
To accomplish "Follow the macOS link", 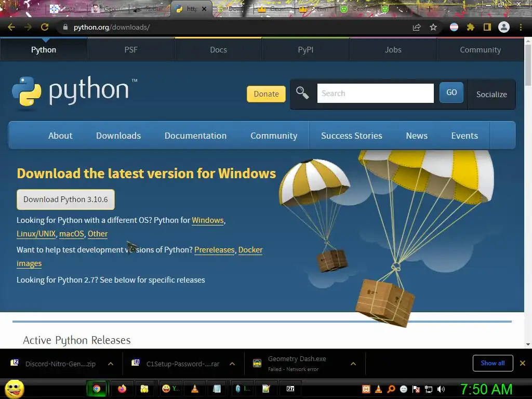I will [72, 234].
